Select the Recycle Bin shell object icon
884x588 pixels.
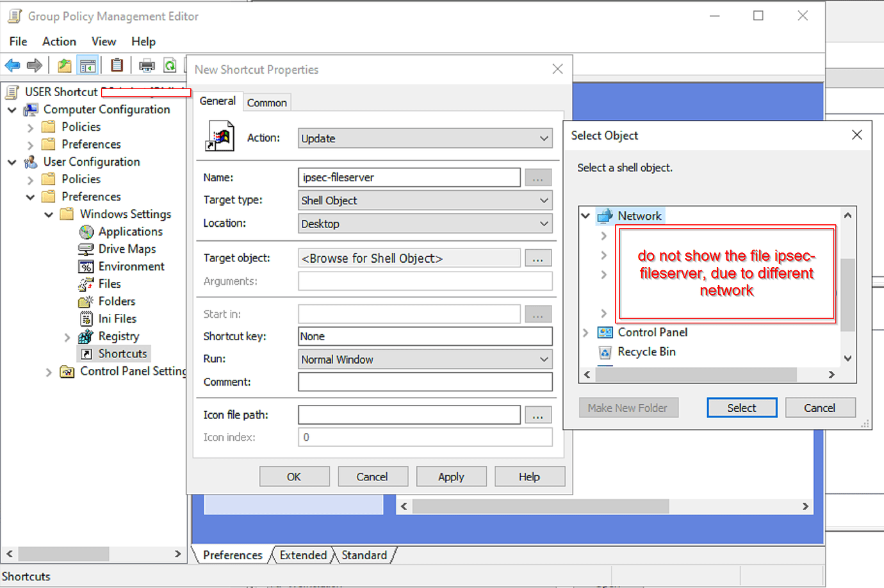tap(605, 352)
